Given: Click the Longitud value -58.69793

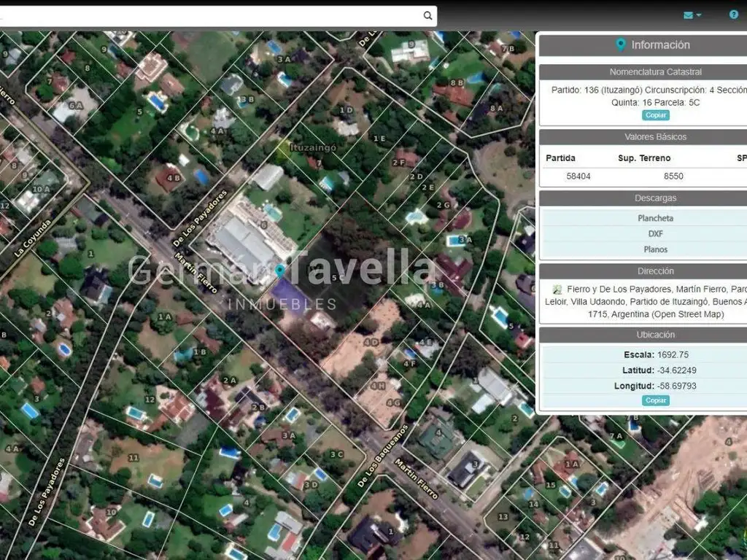Looking at the screenshot, I should pyautogui.click(x=677, y=386).
